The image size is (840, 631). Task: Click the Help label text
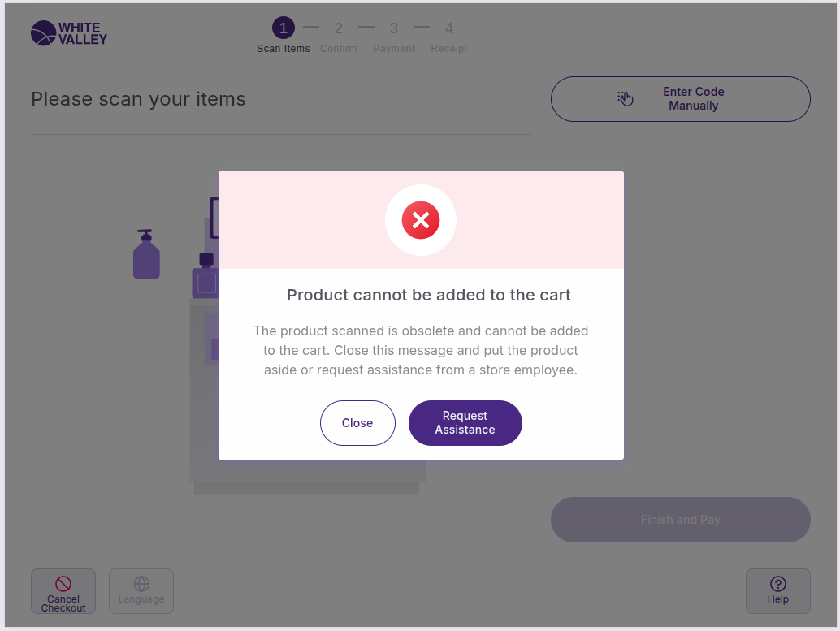(777, 600)
